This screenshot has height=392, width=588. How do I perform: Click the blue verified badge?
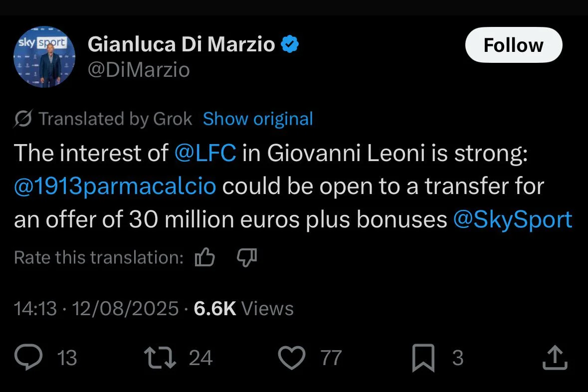click(x=290, y=44)
